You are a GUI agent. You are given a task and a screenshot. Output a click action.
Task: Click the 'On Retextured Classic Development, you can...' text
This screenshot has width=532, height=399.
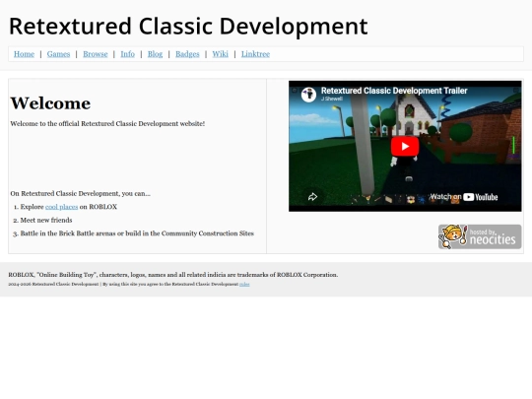pos(80,194)
